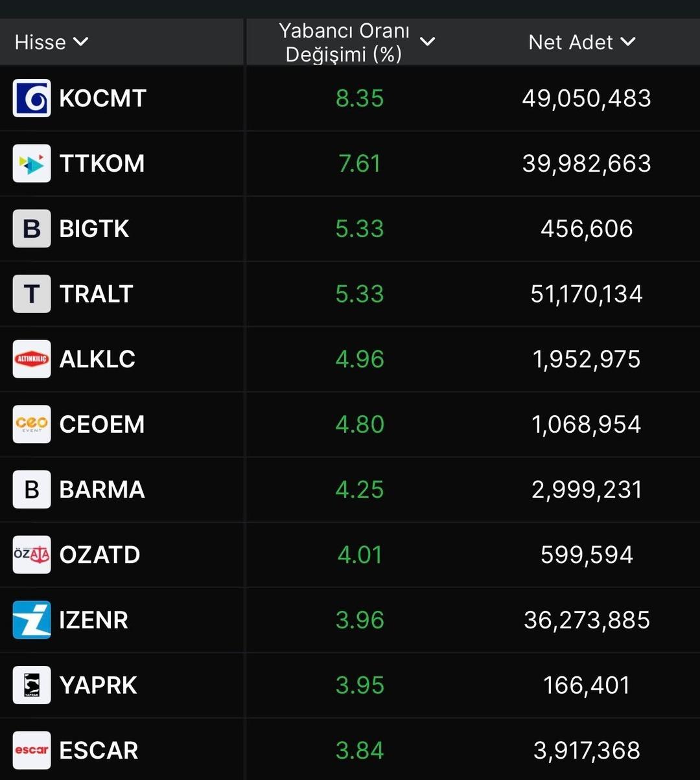This screenshot has width=700, height=780.
Task: Select the TTKOM ticker name
Action: (x=102, y=164)
